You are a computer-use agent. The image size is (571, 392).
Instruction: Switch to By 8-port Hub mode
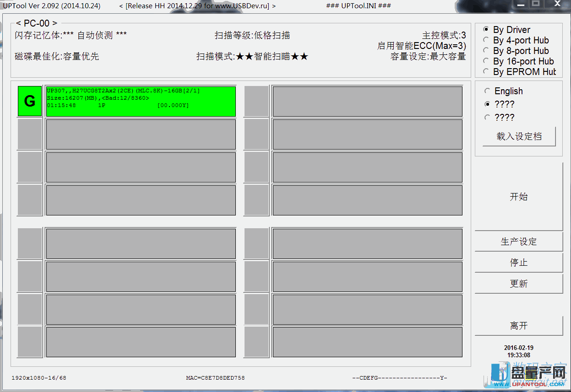[x=486, y=51]
